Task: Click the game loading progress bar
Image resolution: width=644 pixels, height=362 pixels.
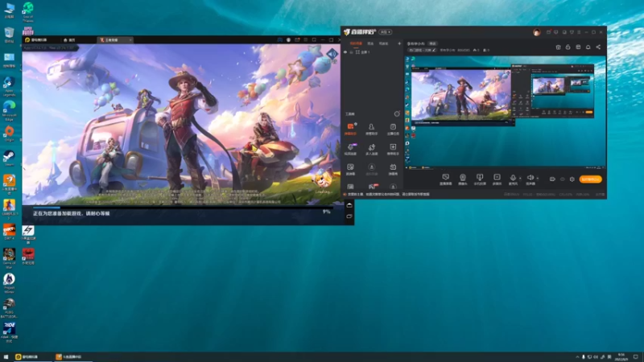Action: pyautogui.click(x=183, y=208)
